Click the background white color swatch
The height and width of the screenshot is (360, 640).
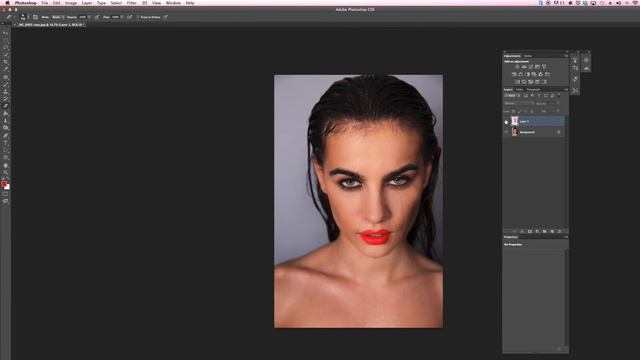click(x=7, y=187)
